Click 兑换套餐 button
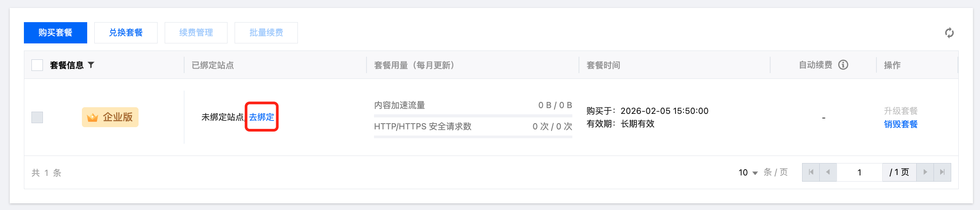 tap(126, 33)
